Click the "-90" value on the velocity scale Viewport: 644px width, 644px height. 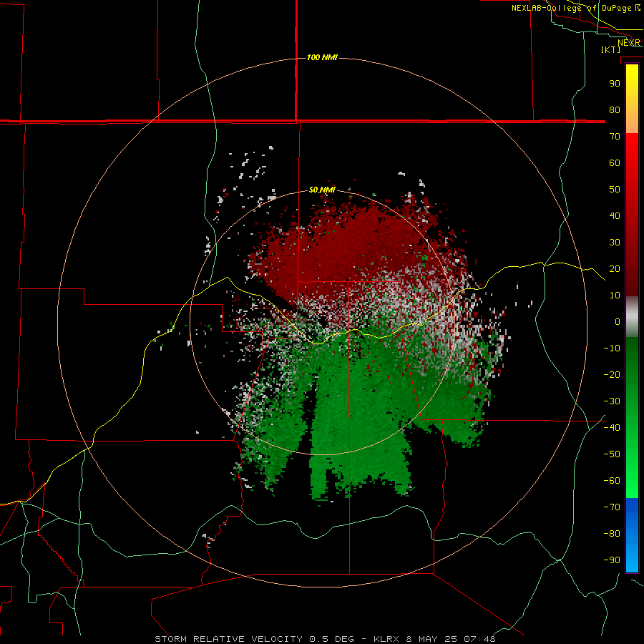612,560
